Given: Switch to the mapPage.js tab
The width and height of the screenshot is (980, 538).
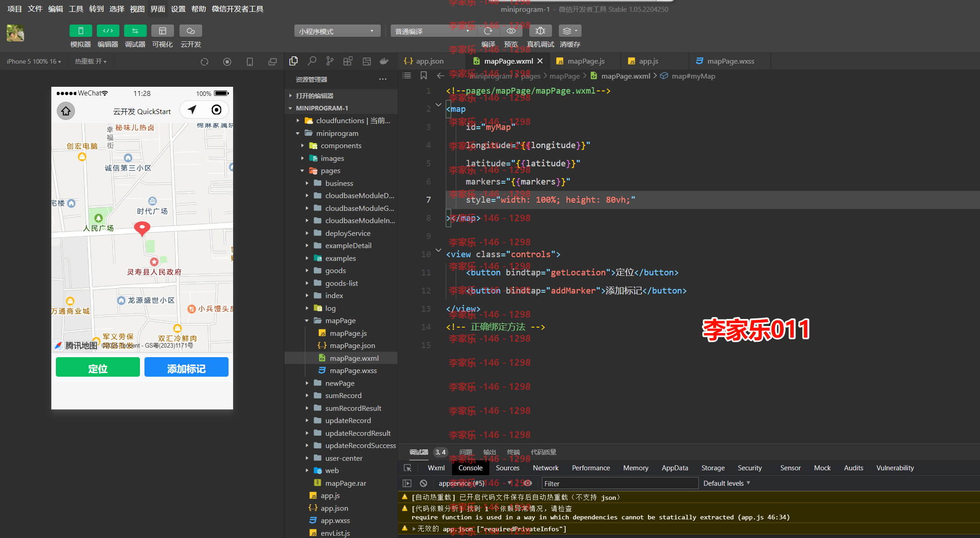Looking at the screenshot, I should pyautogui.click(x=586, y=61).
